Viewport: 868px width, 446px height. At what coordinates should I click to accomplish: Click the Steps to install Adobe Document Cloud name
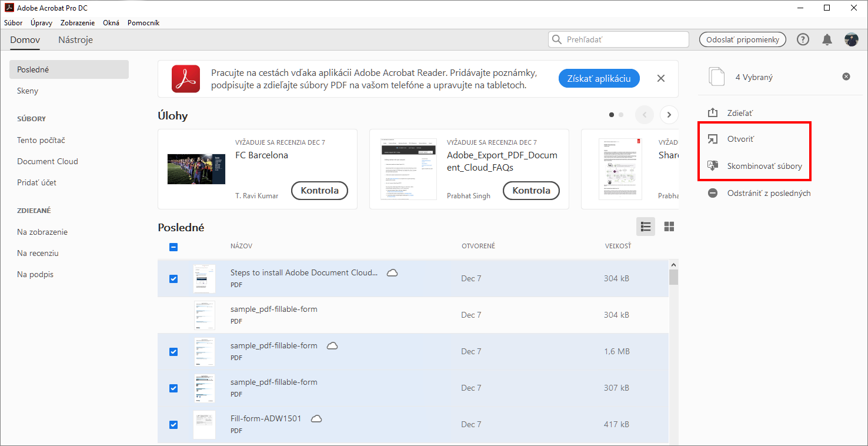pos(304,273)
